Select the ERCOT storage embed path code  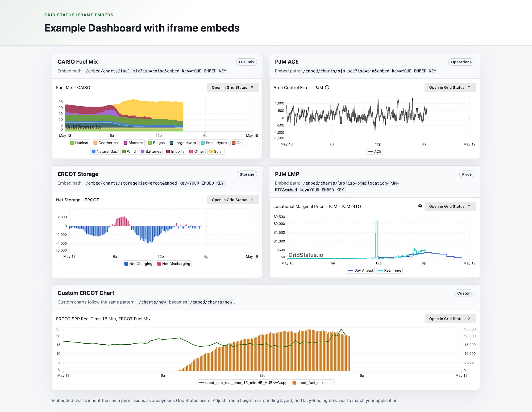click(155, 183)
